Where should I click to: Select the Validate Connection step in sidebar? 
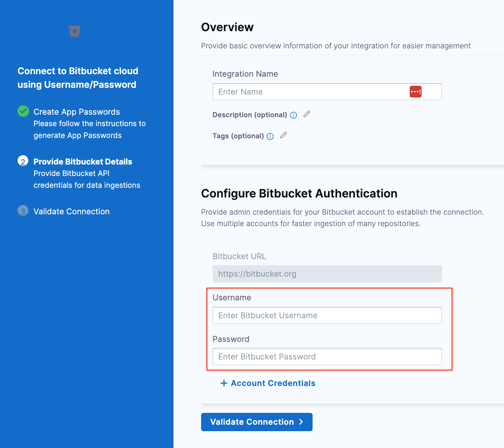71,211
